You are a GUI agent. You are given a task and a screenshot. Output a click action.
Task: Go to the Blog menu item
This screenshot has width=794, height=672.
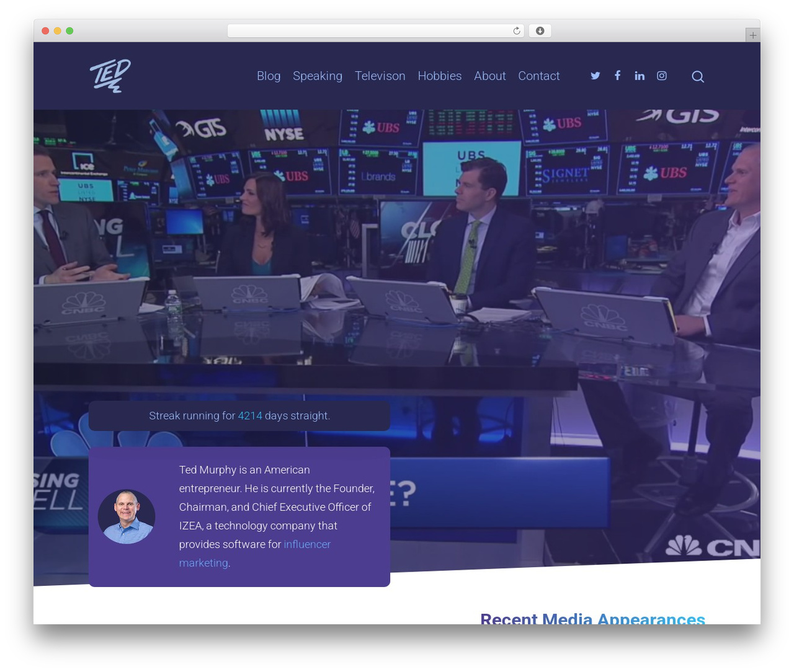(269, 76)
